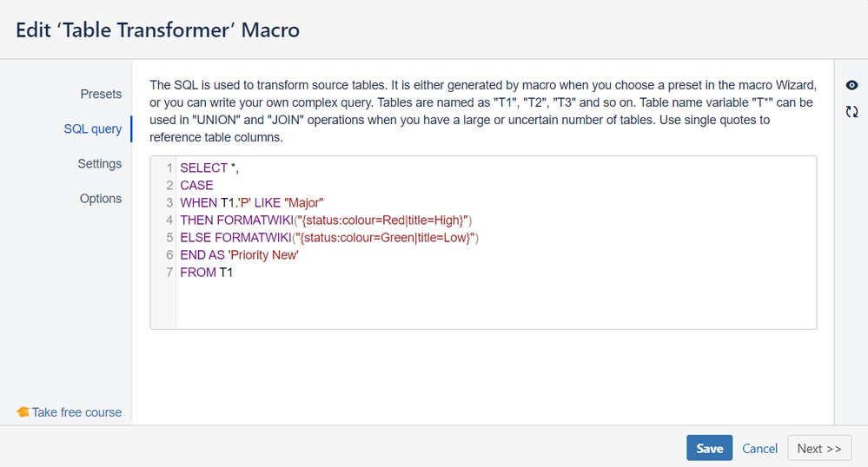Go to the Settings tab
Image resolution: width=868 pixels, height=467 pixels.
(x=99, y=163)
